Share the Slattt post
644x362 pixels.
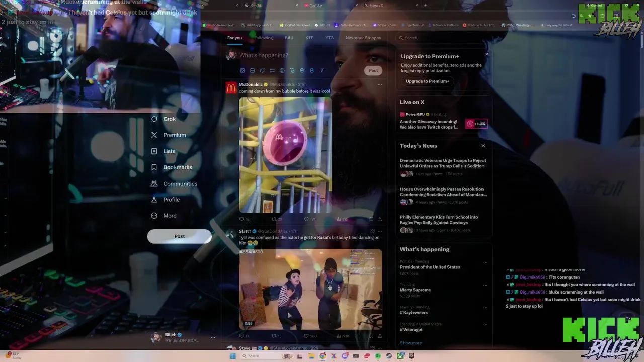(x=380, y=336)
